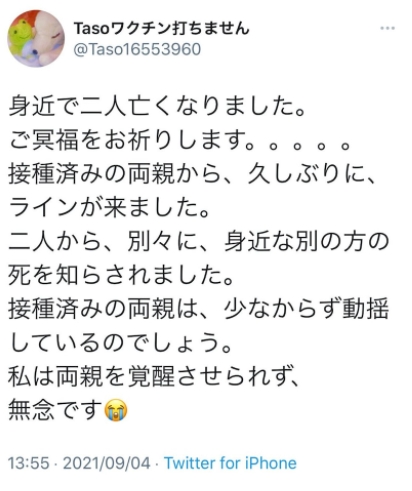Click the line 死を知らされました。
The height and width of the screenshot is (491, 412).
pyautogui.click(x=121, y=275)
